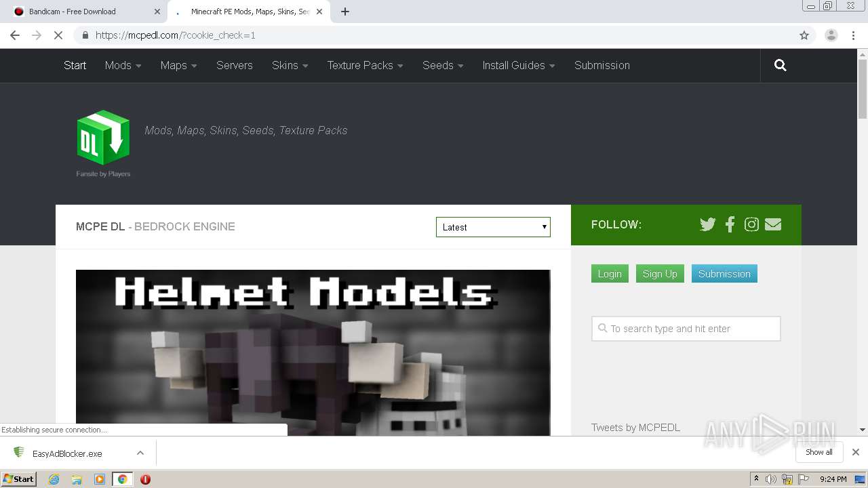Close the downloads bar

[856, 452]
